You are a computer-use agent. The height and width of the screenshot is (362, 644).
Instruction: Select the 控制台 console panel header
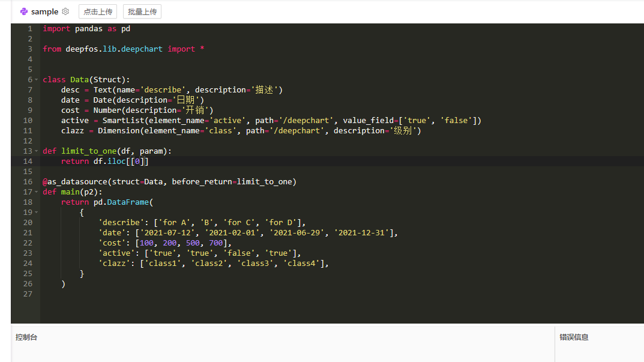[x=26, y=337]
